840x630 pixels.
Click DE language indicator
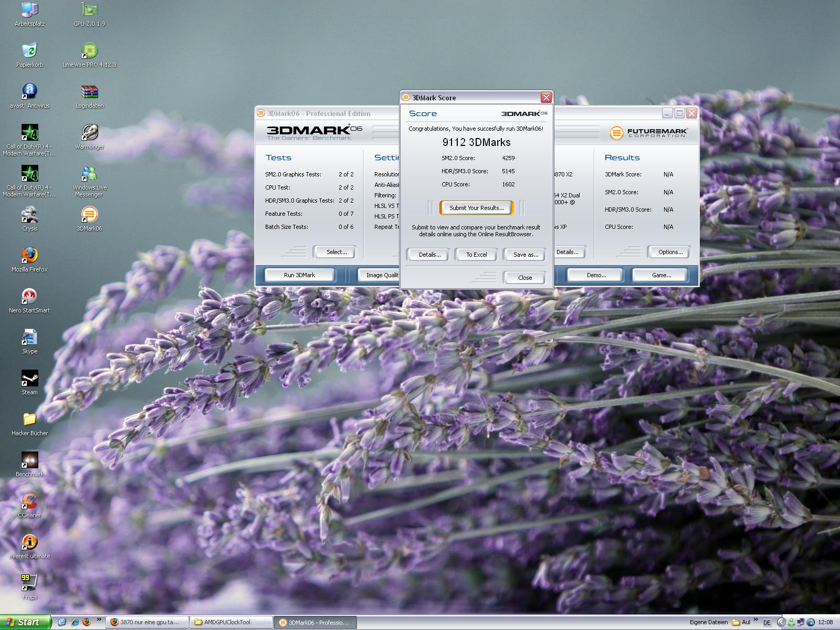(766, 623)
